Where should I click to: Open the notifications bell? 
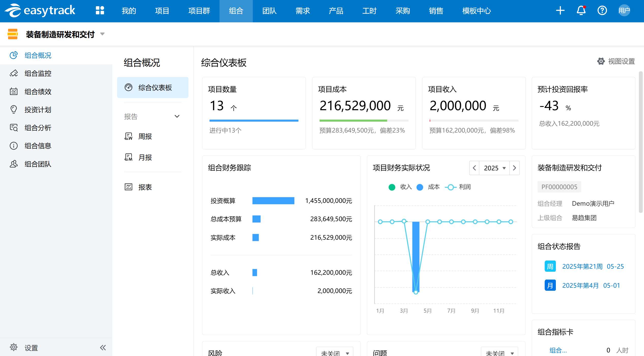tap(581, 11)
